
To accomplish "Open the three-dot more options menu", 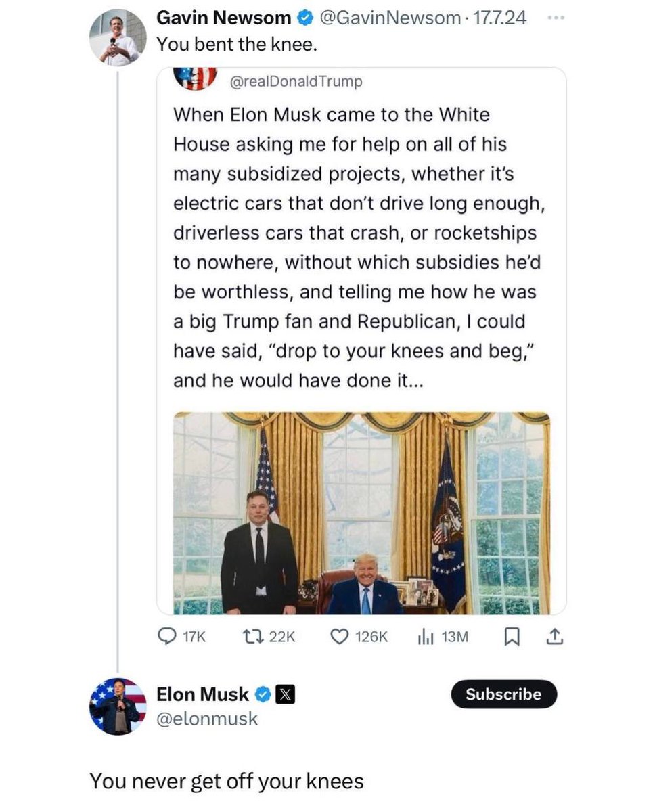I will [556, 18].
